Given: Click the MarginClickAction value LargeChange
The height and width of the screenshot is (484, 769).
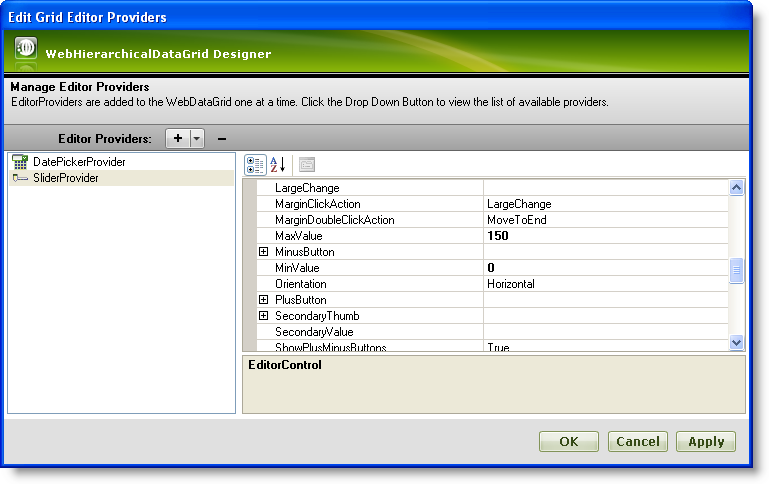Looking at the screenshot, I should pyautogui.click(x=606, y=204).
